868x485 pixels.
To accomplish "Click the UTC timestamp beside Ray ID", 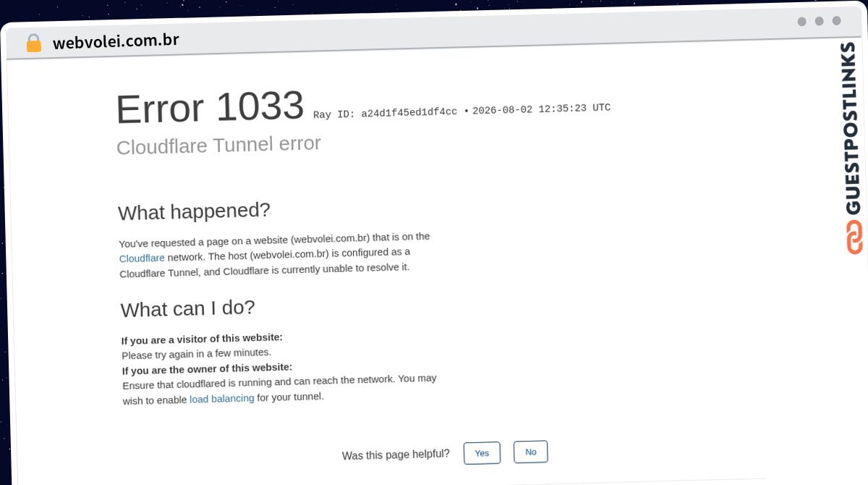I will point(541,109).
